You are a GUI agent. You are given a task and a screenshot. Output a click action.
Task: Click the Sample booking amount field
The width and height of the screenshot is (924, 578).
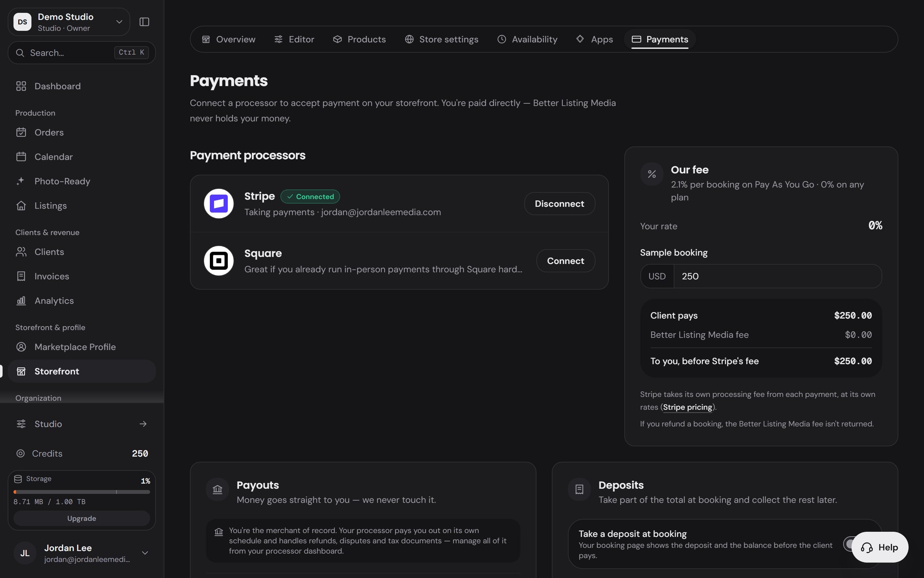point(778,276)
